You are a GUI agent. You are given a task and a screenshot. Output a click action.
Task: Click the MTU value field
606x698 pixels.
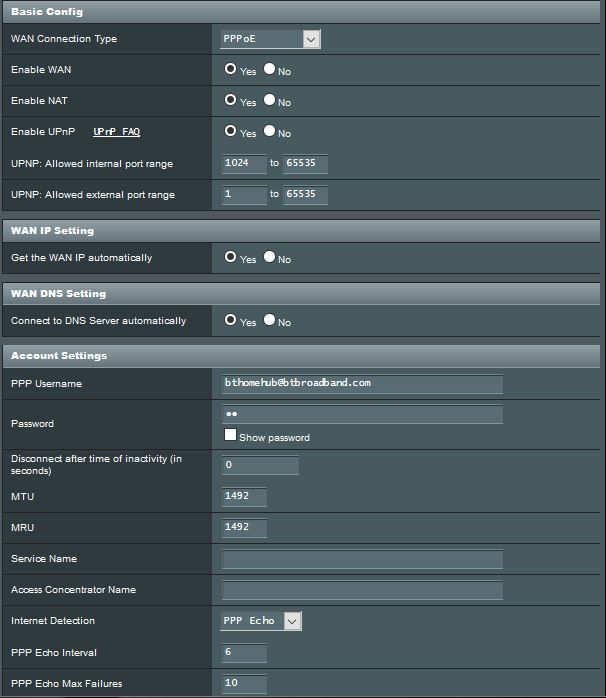coord(244,496)
